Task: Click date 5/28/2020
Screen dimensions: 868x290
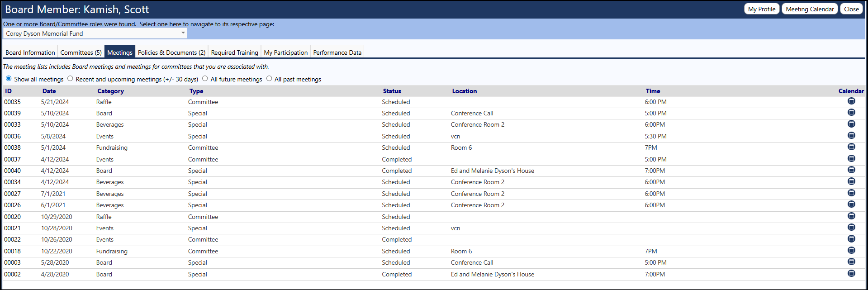Action: pos(55,262)
